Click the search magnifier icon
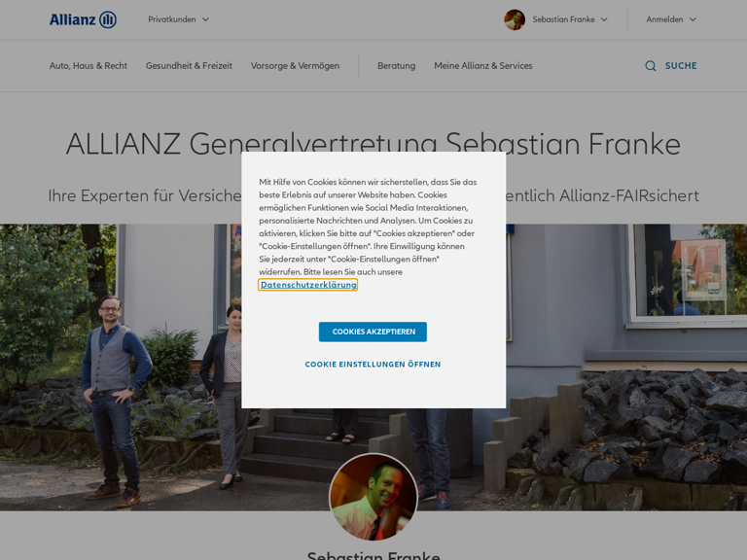The height and width of the screenshot is (560, 747). [651, 66]
